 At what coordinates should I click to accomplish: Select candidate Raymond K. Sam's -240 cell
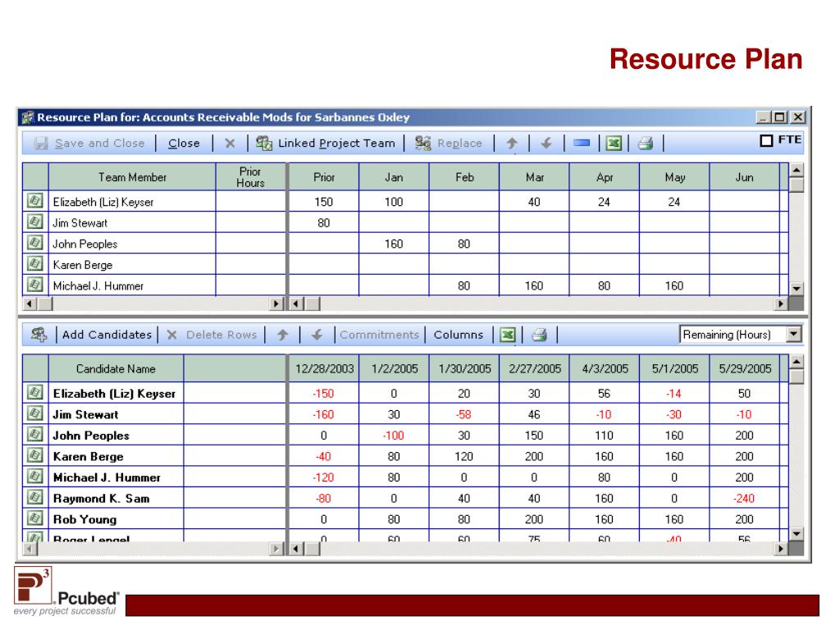pos(744,498)
